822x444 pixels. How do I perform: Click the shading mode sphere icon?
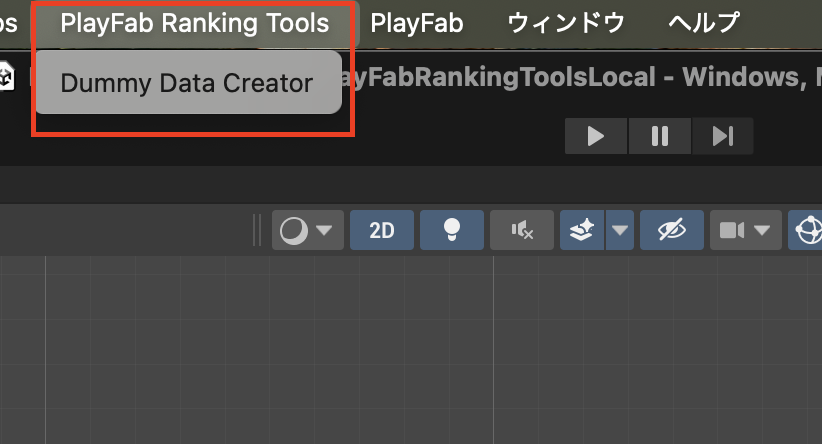tap(294, 230)
